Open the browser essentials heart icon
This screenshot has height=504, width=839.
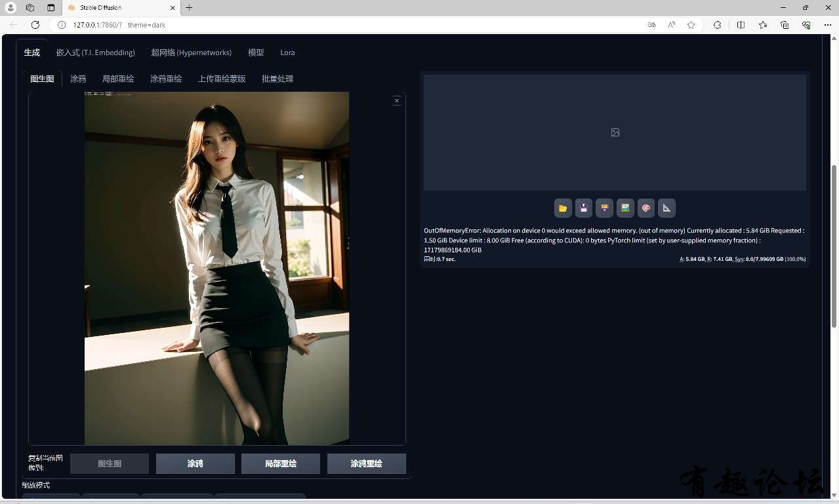coord(806,25)
